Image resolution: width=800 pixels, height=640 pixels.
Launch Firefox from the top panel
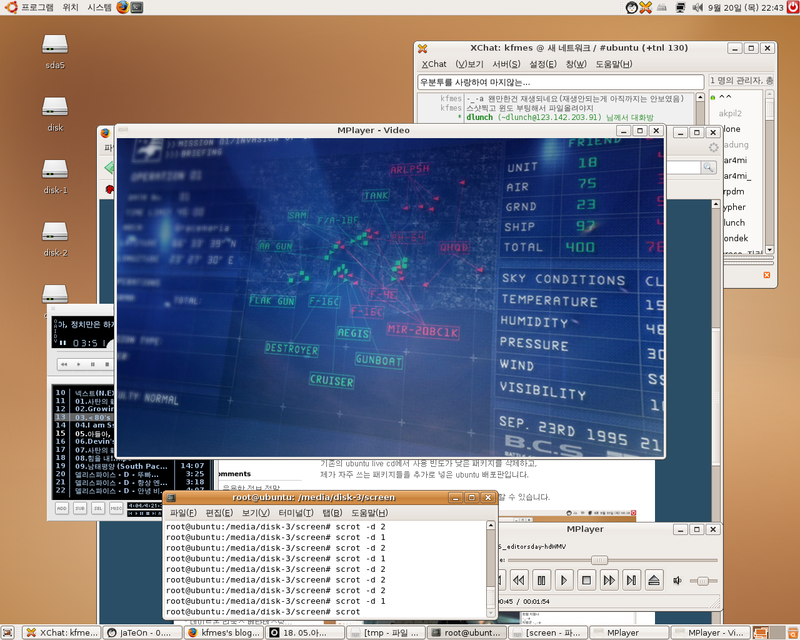pyautogui.click(x=122, y=7)
